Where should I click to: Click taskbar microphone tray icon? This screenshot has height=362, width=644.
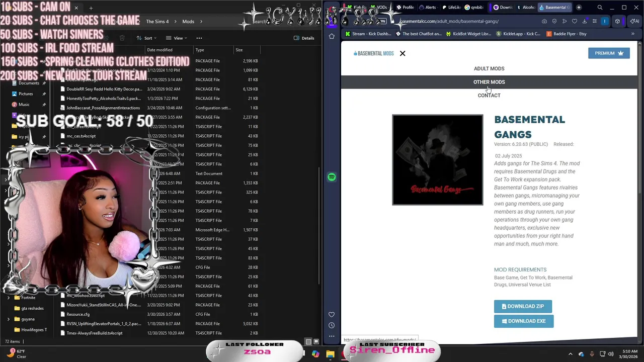point(592,354)
